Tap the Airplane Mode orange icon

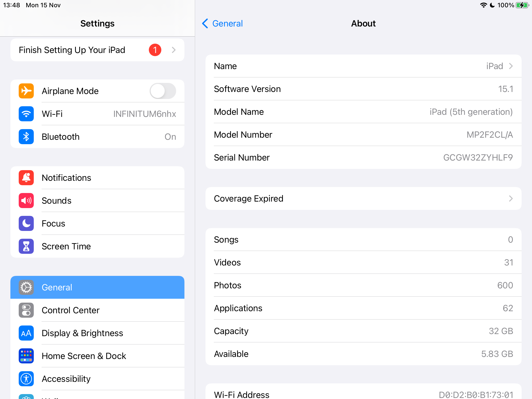(x=26, y=91)
